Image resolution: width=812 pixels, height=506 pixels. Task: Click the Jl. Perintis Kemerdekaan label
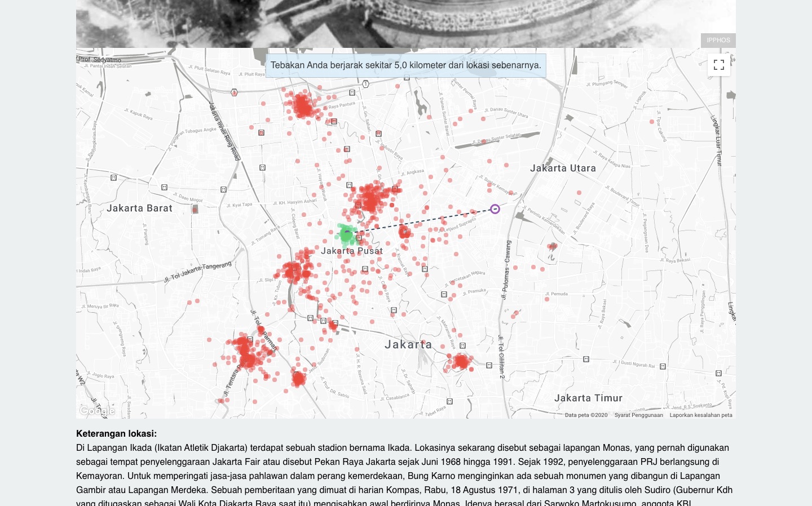point(544,220)
